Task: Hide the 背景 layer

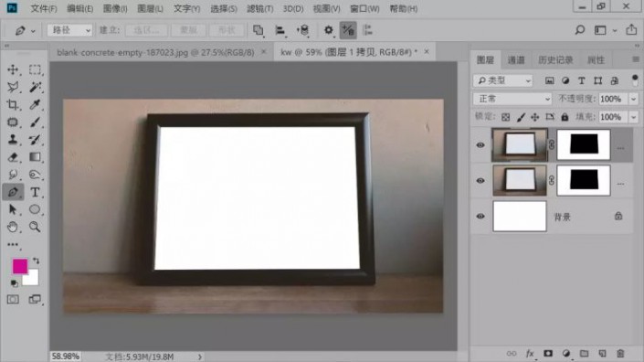Action: click(480, 216)
